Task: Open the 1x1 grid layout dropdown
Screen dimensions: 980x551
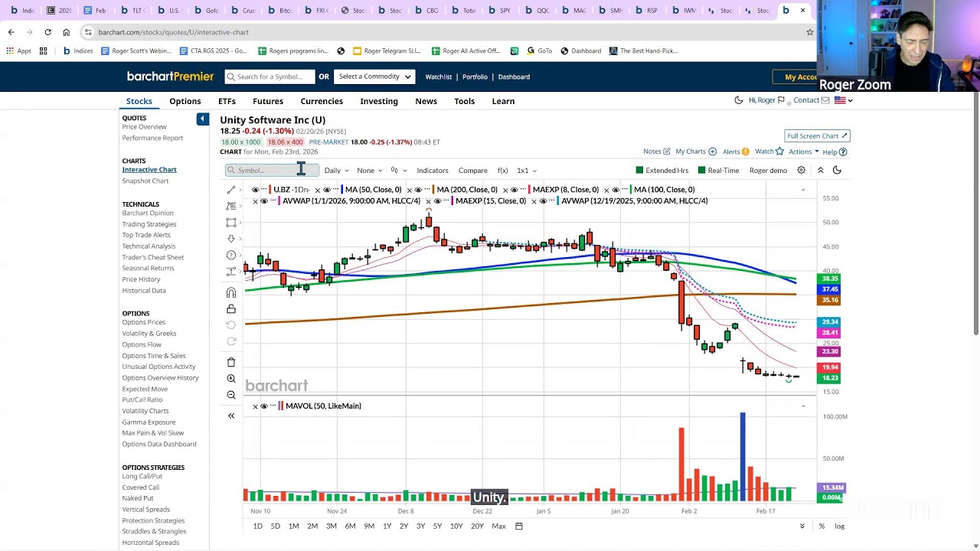Action: coord(527,170)
